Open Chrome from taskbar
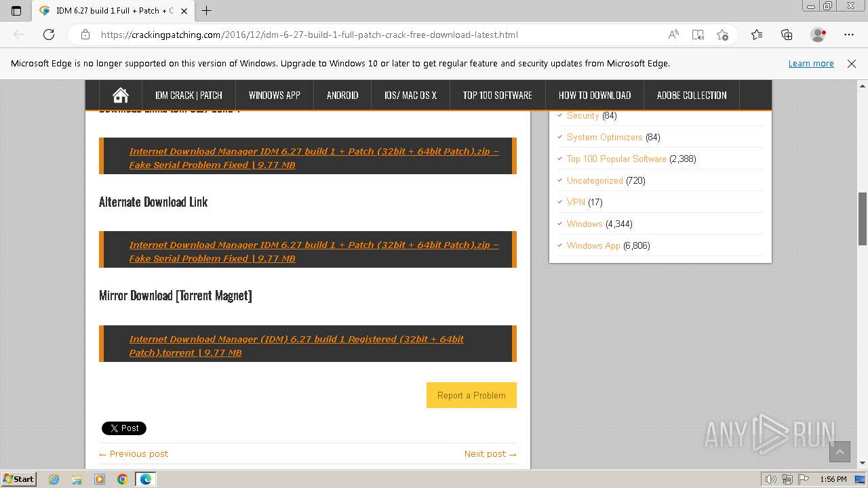This screenshot has width=868, height=488. click(123, 479)
